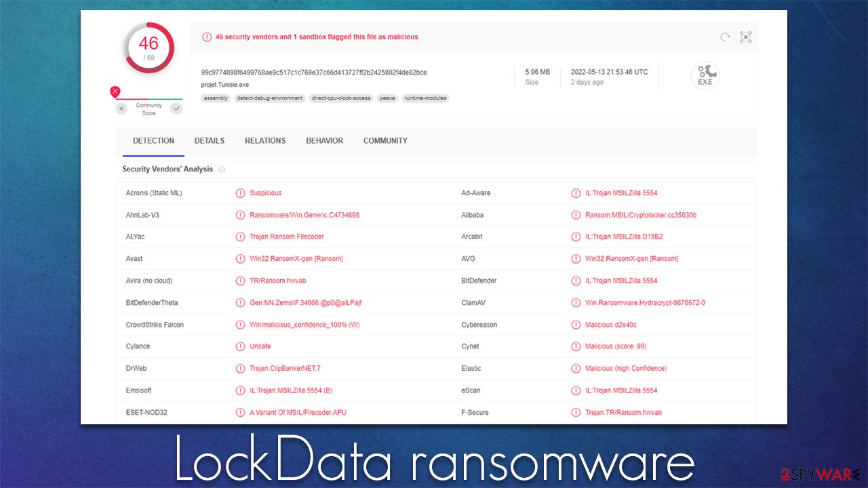Click the 46/69 detection score gauge
Screen dimensions: 868x488
coord(149,48)
